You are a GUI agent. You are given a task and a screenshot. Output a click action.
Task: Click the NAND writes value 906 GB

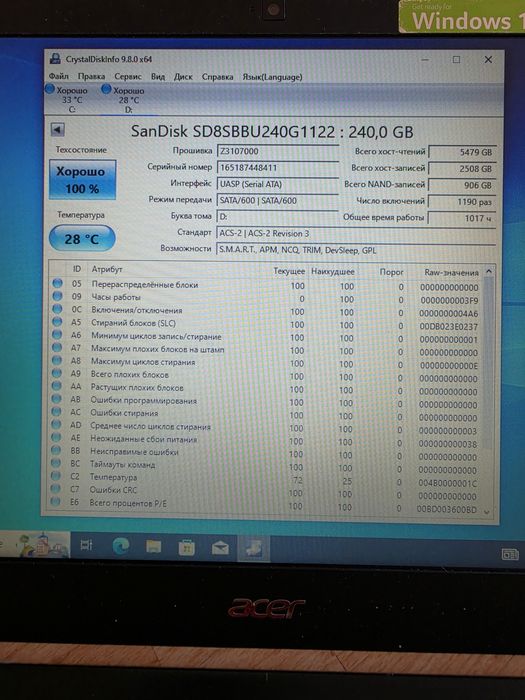(x=462, y=185)
